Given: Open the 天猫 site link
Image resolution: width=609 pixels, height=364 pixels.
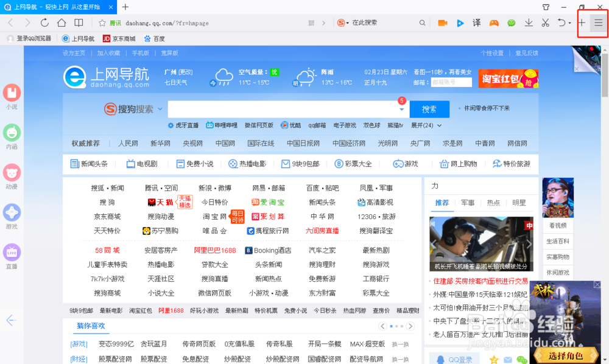Looking at the screenshot, I should [160, 202].
